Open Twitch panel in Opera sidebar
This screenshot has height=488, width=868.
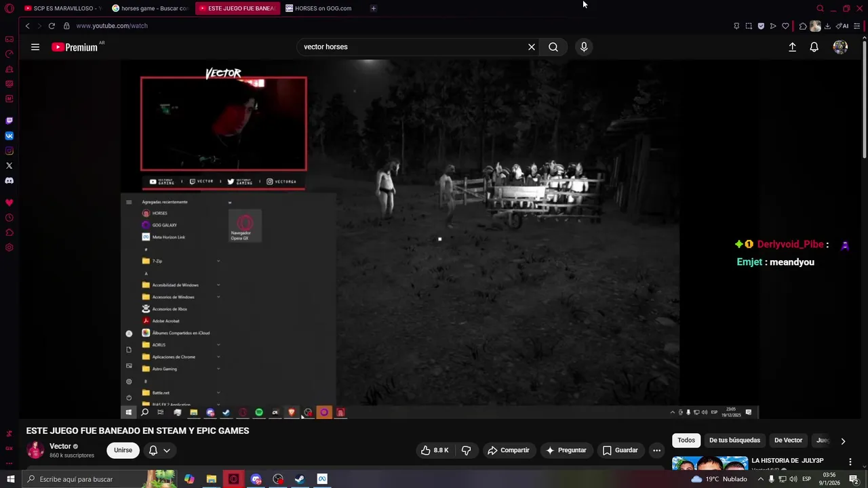[x=9, y=121]
